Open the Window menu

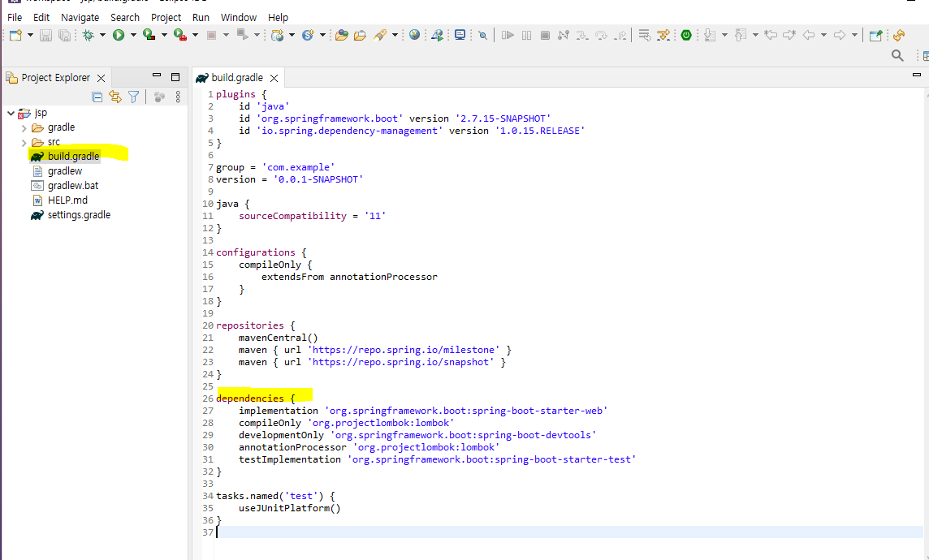(x=239, y=18)
